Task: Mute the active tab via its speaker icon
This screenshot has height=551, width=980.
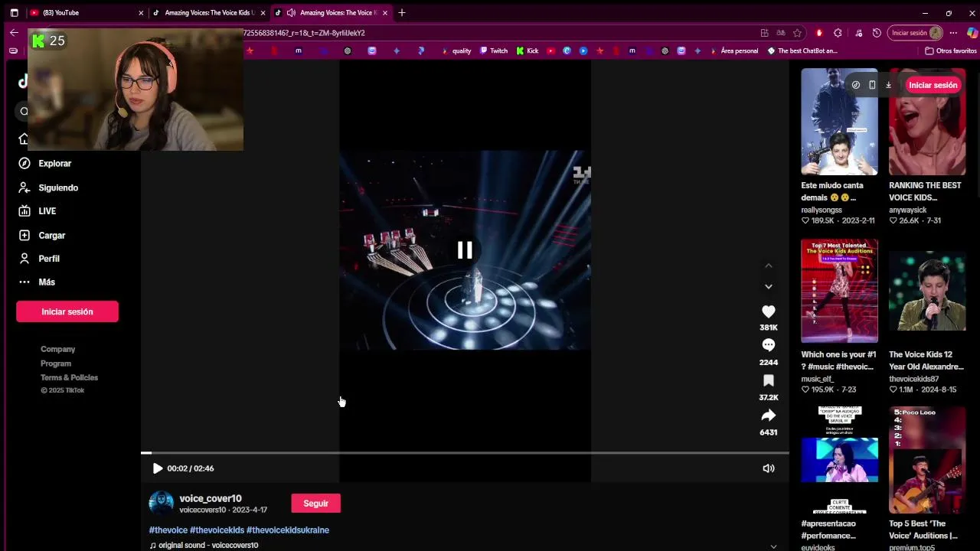Action: [x=291, y=13]
